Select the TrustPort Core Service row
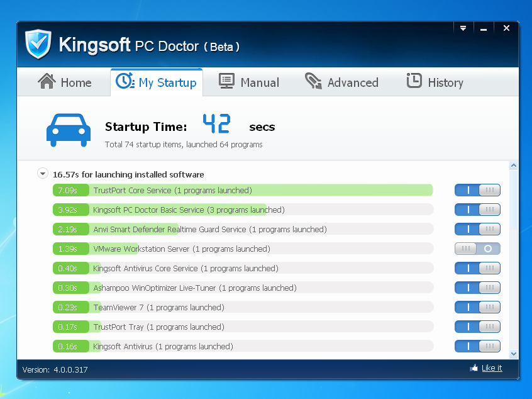The height and width of the screenshot is (399, 532). (x=243, y=190)
